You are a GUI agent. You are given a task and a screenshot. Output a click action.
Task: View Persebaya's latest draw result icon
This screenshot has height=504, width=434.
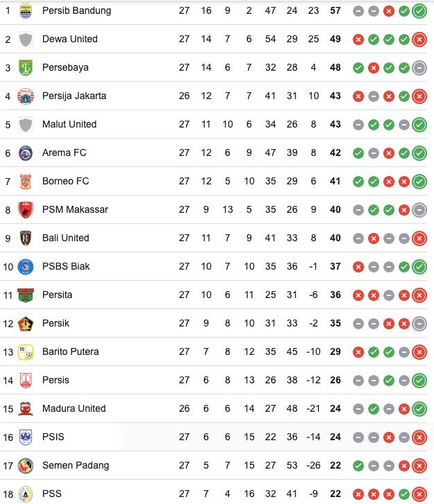pyautogui.click(x=419, y=68)
